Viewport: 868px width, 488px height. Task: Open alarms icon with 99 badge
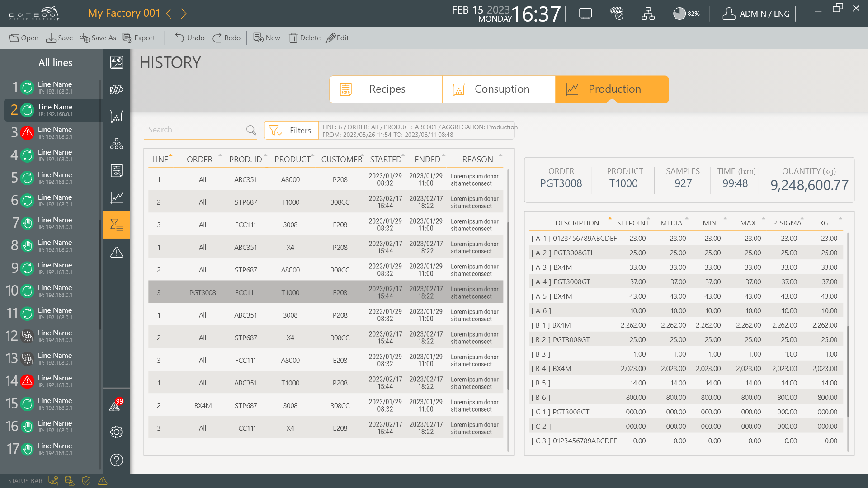116,406
